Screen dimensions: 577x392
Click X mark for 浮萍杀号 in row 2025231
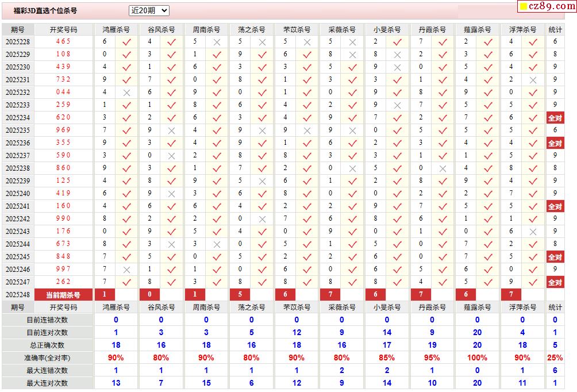click(x=533, y=80)
